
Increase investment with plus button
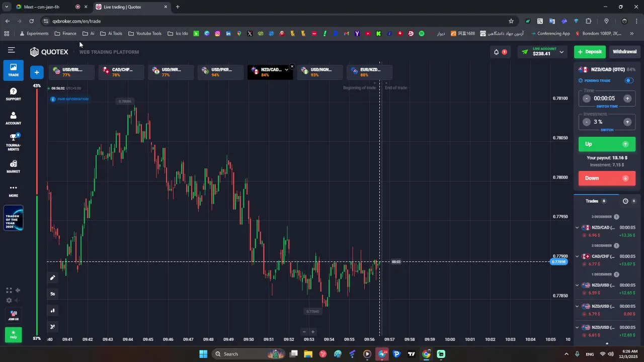coord(627,122)
